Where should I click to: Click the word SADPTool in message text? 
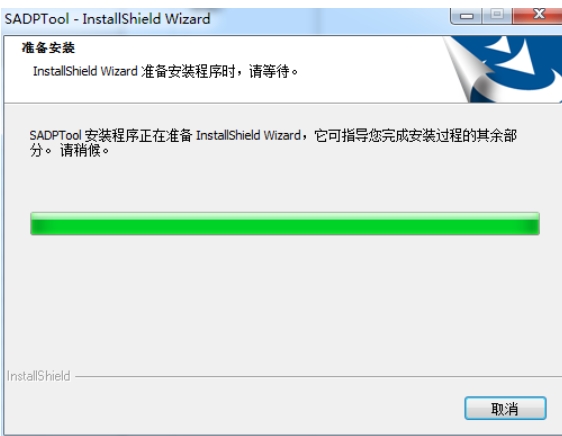(56, 136)
